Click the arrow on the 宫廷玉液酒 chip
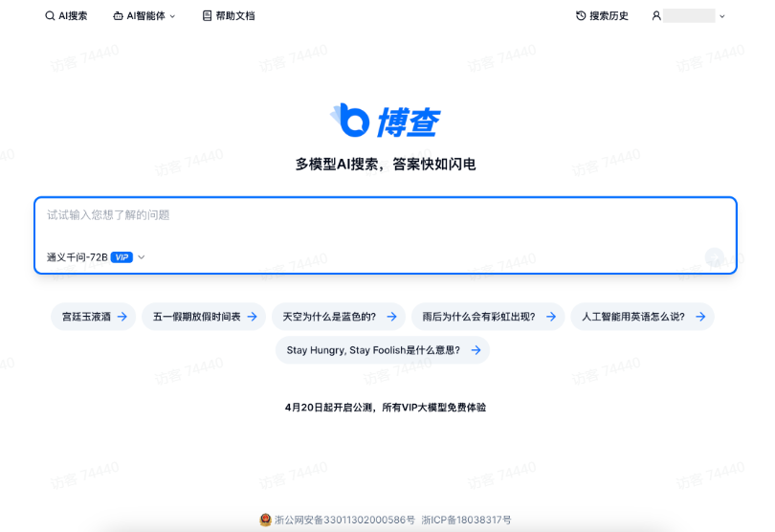Viewport: 775px width, 532px height. [122, 317]
